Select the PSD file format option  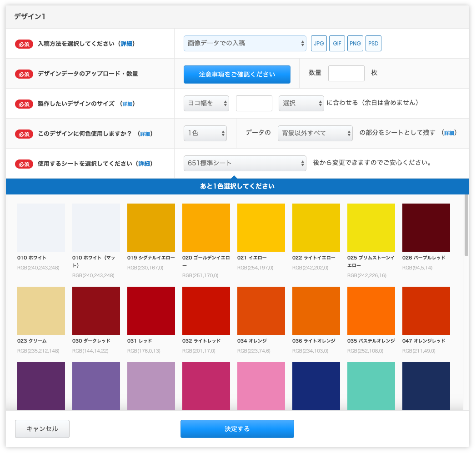tap(373, 43)
